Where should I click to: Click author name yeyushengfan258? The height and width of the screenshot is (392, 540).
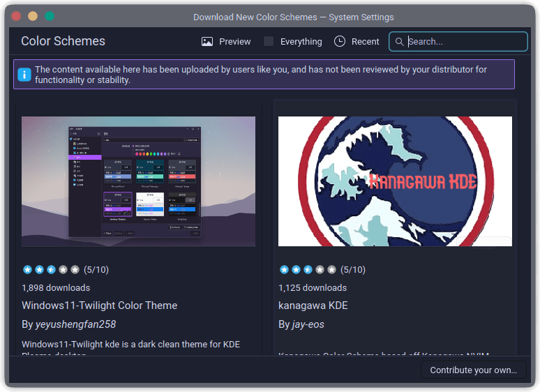coord(75,324)
